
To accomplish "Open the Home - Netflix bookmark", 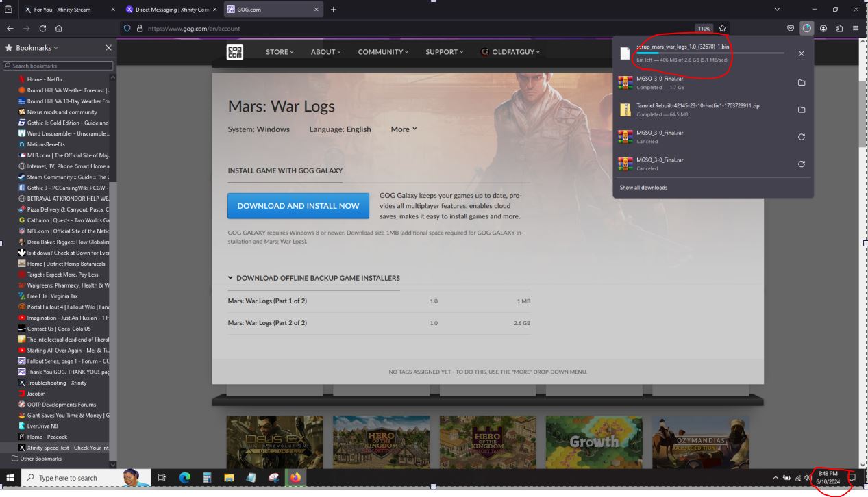I will (45, 79).
